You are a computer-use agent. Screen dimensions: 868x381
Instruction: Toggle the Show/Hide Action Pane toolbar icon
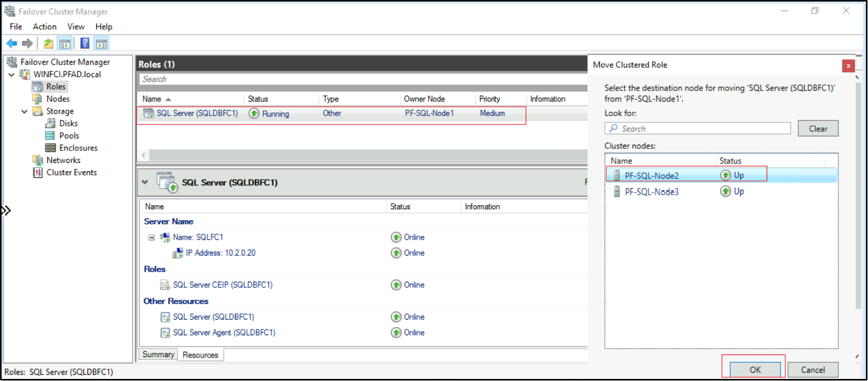pyautogui.click(x=101, y=44)
